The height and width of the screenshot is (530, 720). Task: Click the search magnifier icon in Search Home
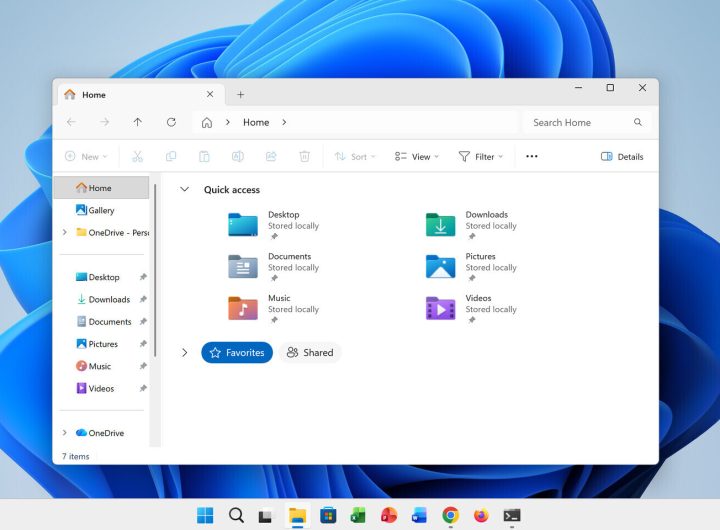pyautogui.click(x=638, y=122)
